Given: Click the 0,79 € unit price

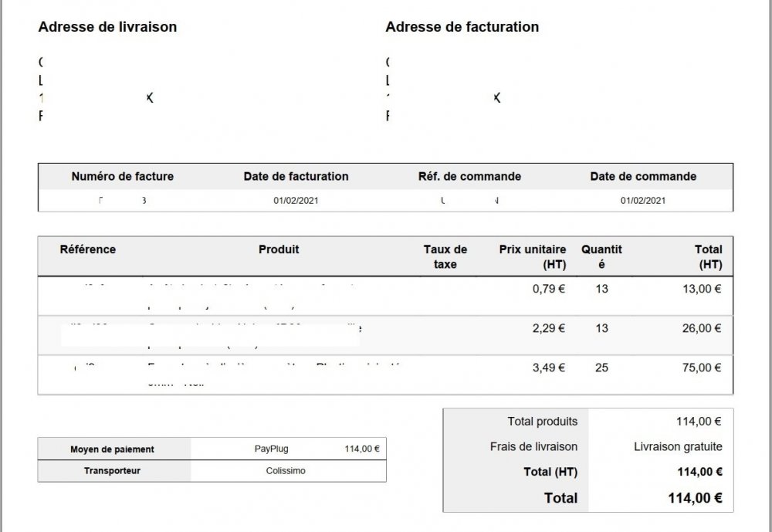Looking at the screenshot, I should point(549,289).
